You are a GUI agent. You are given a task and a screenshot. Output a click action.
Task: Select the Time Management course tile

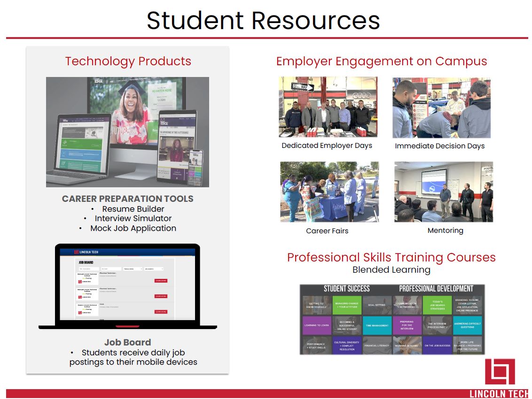point(376,325)
